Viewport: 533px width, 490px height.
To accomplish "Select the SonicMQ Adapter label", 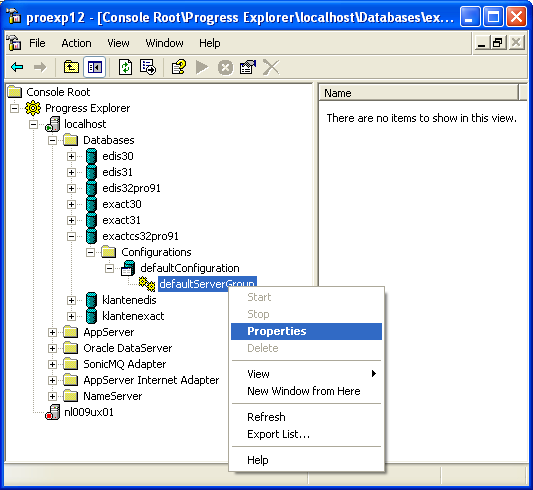I will click(125, 364).
